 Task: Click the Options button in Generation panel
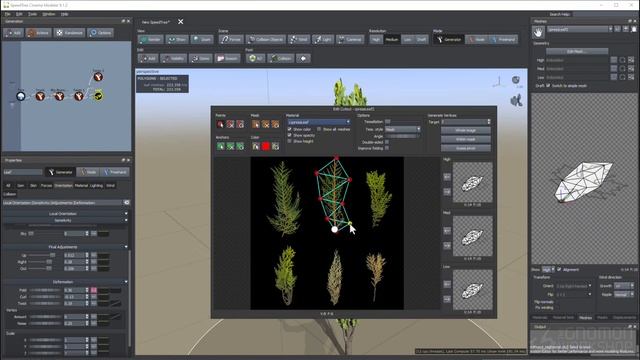(100, 33)
